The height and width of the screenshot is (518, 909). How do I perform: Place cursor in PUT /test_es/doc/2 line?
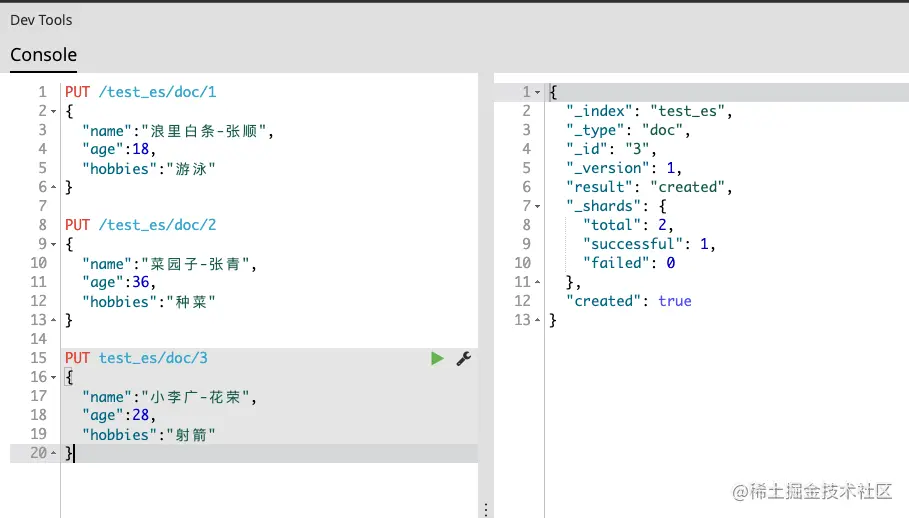coord(140,225)
